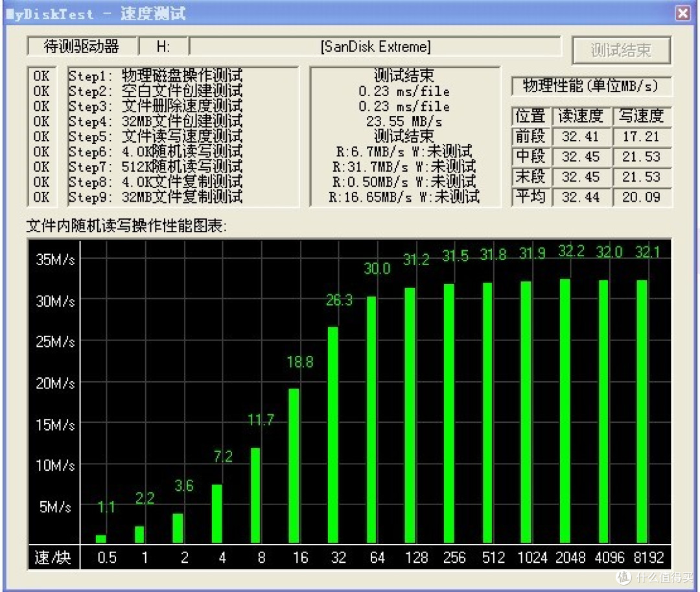This screenshot has width=700, height=592.
Task: Click the R:0.50MB/s result line
Action: [x=404, y=182]
